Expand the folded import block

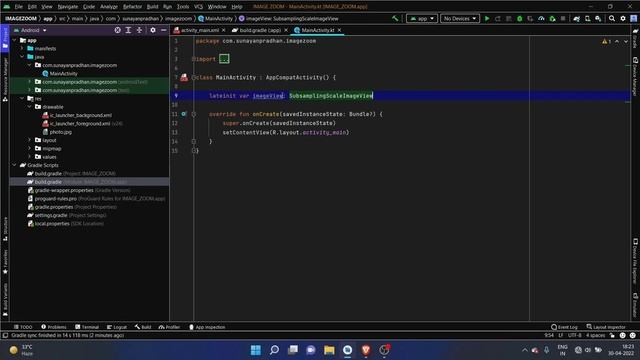pos(224,59)
